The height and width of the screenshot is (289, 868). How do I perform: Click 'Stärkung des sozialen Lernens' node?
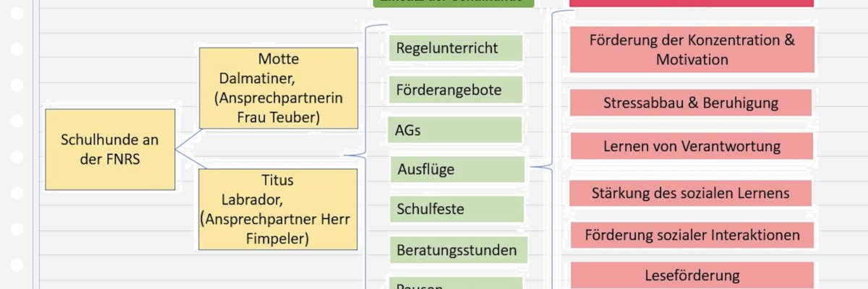692,194
